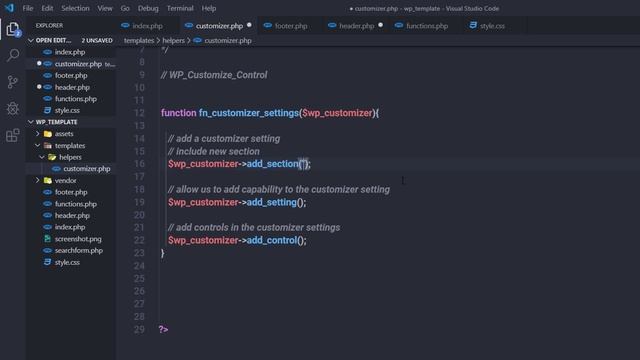
Task: Switch to the style.css editor tab
Action: click(x=492, y=26)
